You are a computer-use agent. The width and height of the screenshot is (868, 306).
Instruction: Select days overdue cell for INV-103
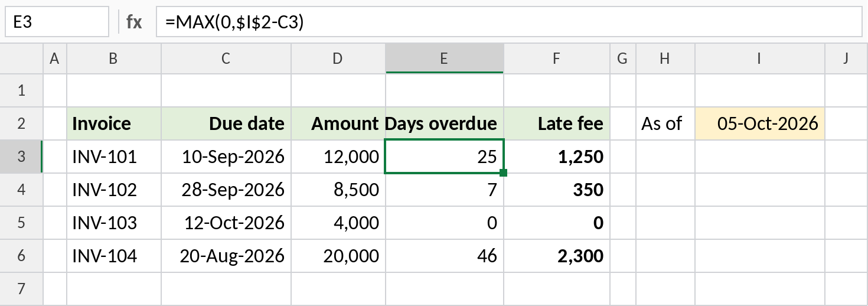(445, 223)
